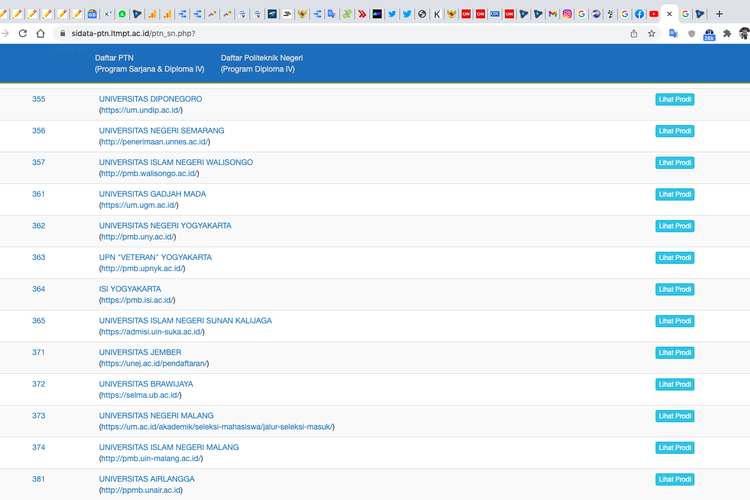This screenshot has width=750, height=500.
Task: Open Daftar Politeknik Negeri menu
Action: (261, 64)
